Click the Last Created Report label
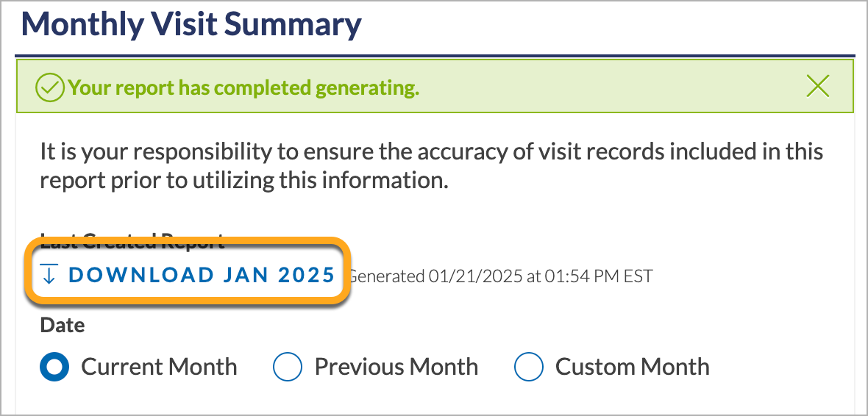 coord(133,241)
